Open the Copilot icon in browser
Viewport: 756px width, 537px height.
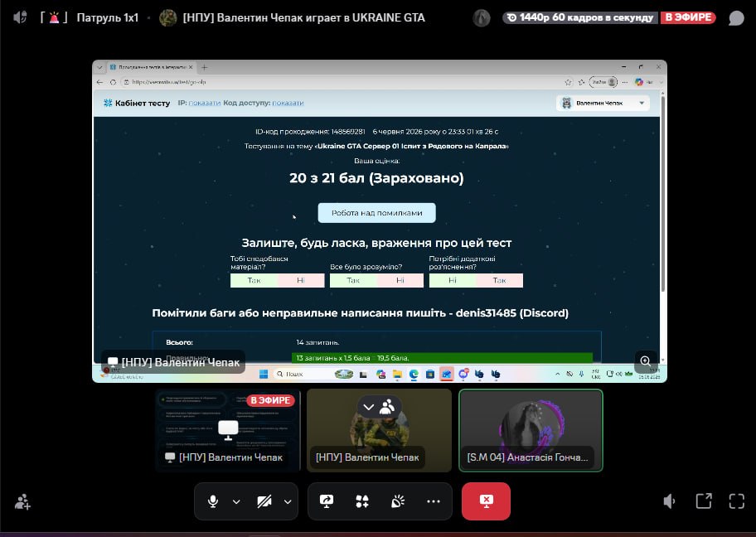tap(639, 82)
